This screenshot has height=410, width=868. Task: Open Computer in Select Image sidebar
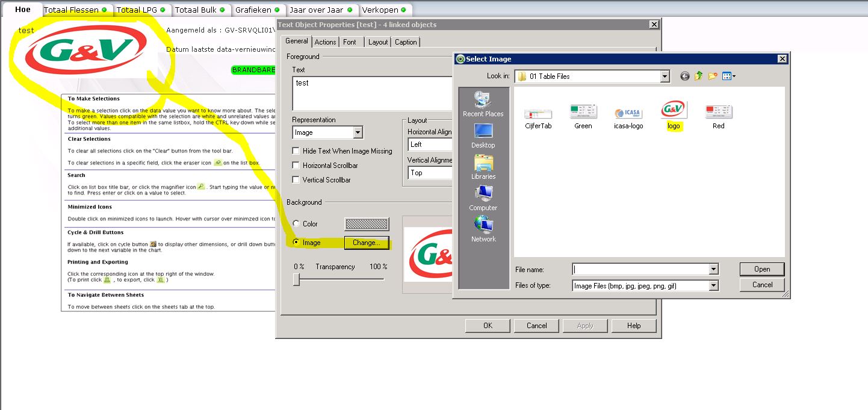click(x=483, y=198)
